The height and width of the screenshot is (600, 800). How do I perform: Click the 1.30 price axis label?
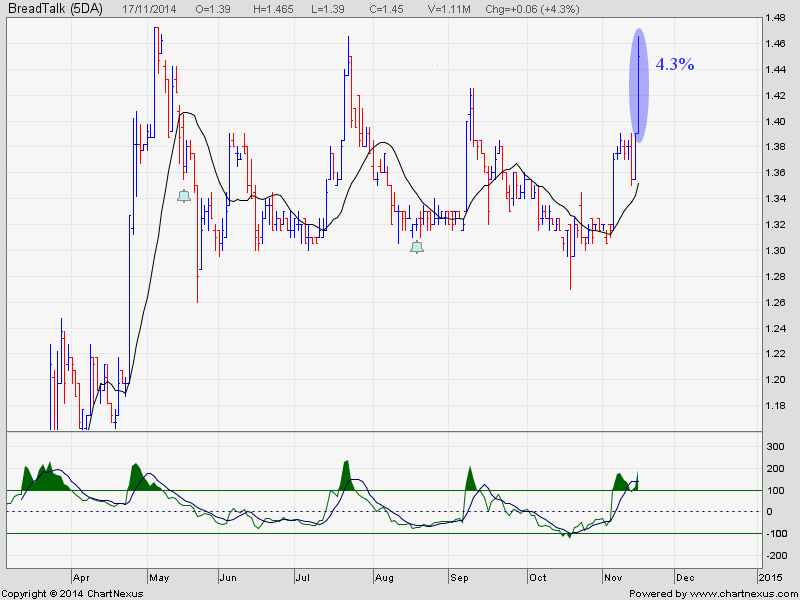pyautogui.click(x=776, y=251)
